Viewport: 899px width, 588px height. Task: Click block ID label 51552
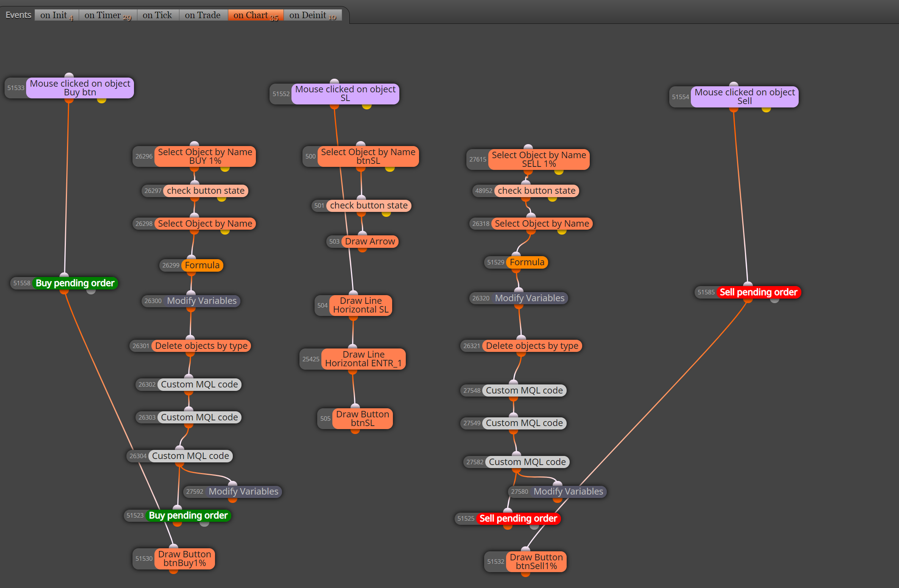tap(281, 94)
